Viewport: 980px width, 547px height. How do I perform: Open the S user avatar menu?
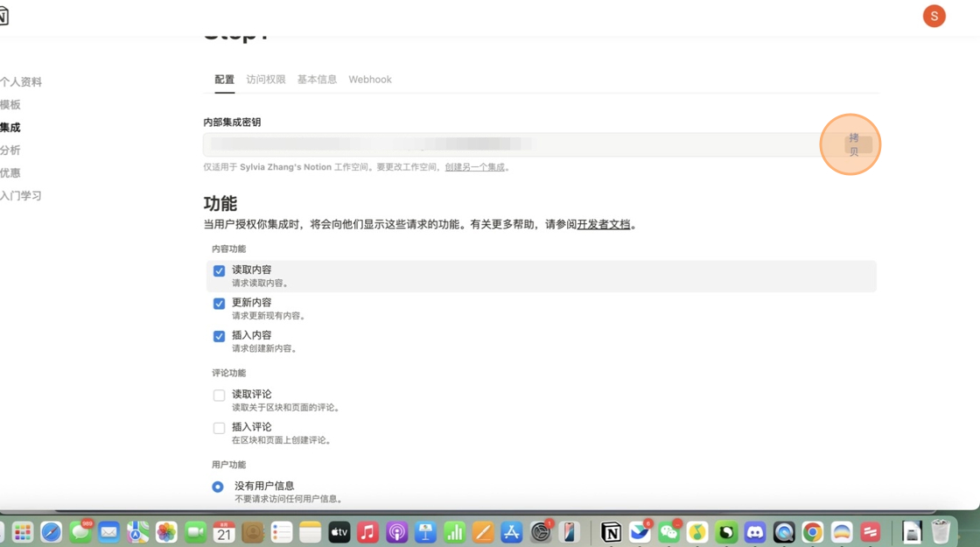[x=934, y=17]
